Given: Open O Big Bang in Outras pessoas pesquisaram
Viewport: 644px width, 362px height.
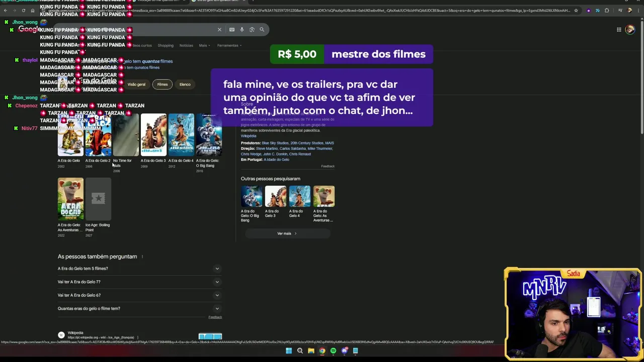Looking at the screenshot, I should [x=252, y=197].
